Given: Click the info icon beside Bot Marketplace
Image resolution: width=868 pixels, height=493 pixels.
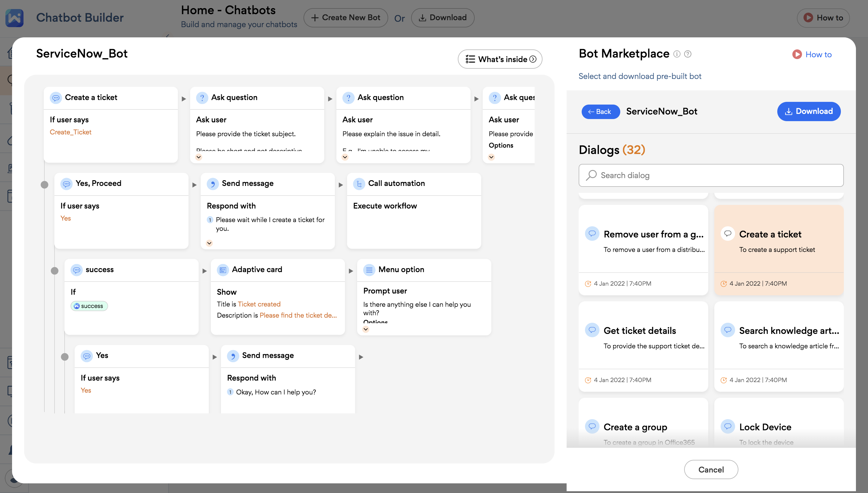Looking at the screenshot, I should pyautogui.click(x=676, y=54).
